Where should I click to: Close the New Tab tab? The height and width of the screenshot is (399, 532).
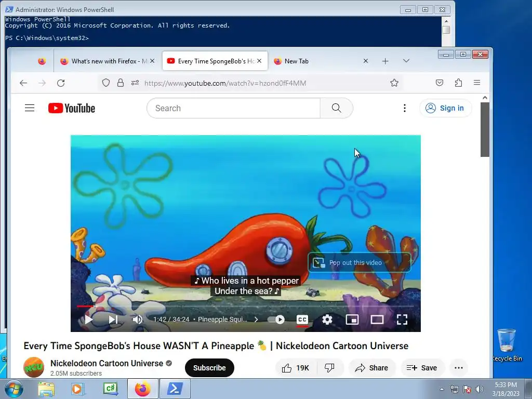coord(366,61)
